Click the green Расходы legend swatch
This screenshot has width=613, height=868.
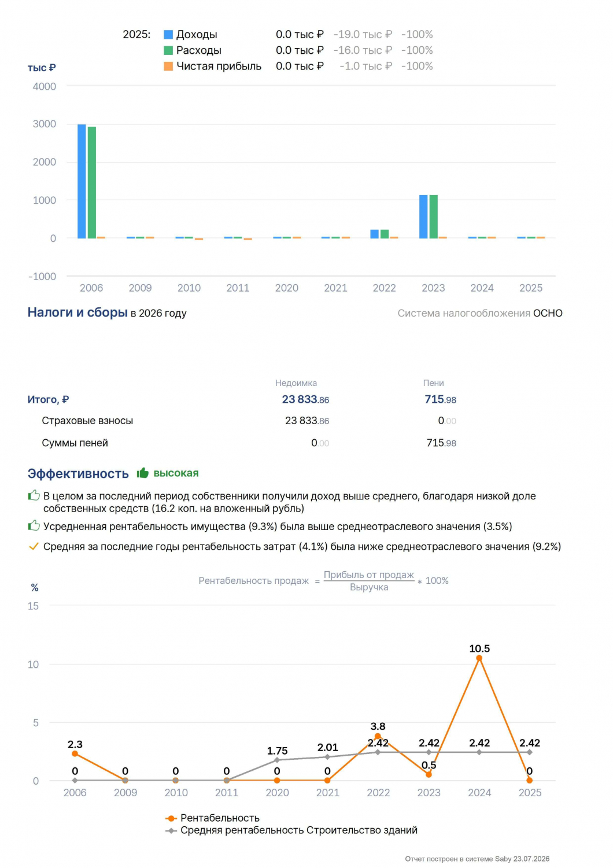pos(168,50)
